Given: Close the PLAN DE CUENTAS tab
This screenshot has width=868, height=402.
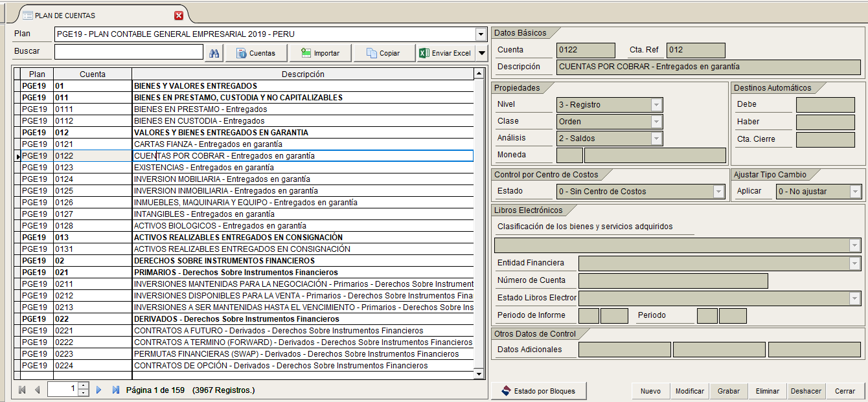Looking at the screenshot, I should click(179, 15).
